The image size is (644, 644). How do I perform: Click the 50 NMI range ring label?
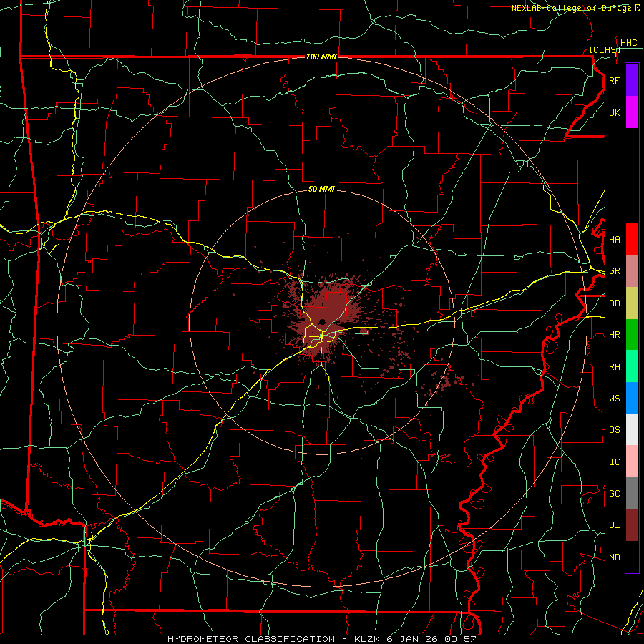click(x=321, y=189)
